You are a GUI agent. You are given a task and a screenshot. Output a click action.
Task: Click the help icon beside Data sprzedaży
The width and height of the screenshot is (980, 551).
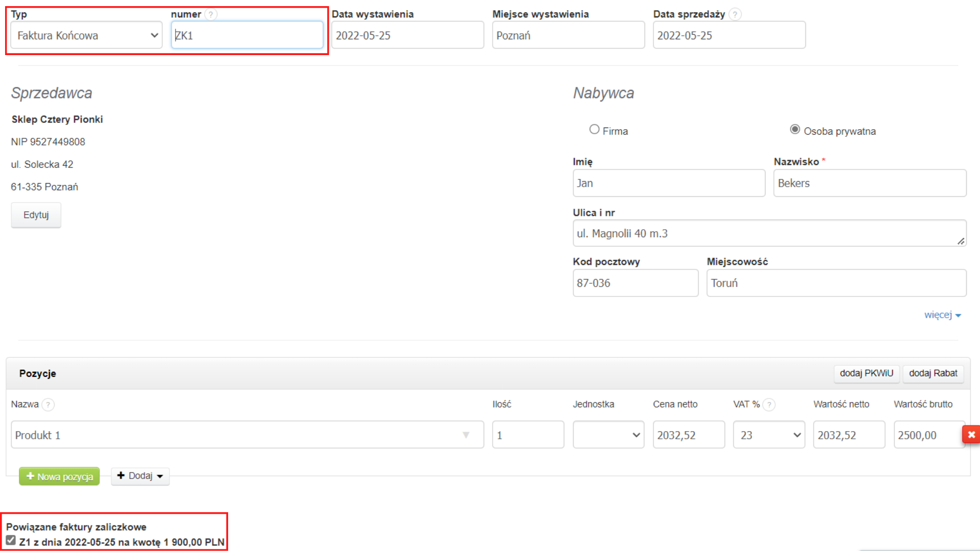734,14
